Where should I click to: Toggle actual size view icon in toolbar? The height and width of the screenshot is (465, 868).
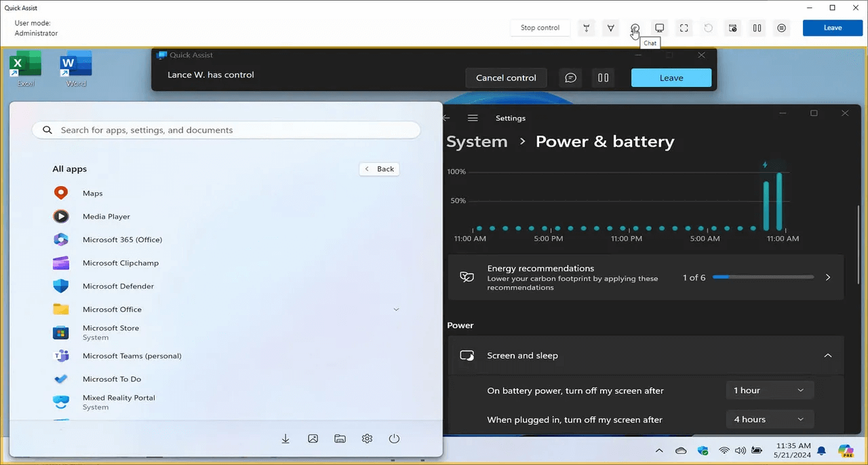coord(684,28)
